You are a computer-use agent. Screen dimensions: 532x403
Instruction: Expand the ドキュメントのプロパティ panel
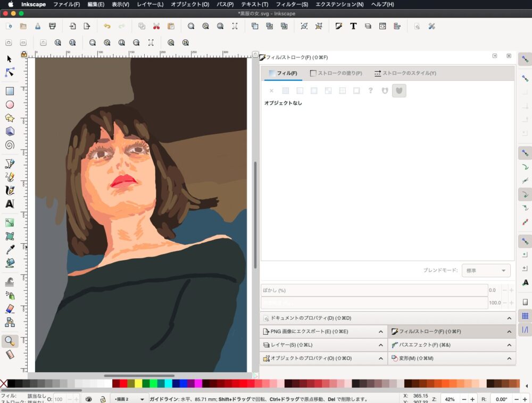[x=387, y=318]
